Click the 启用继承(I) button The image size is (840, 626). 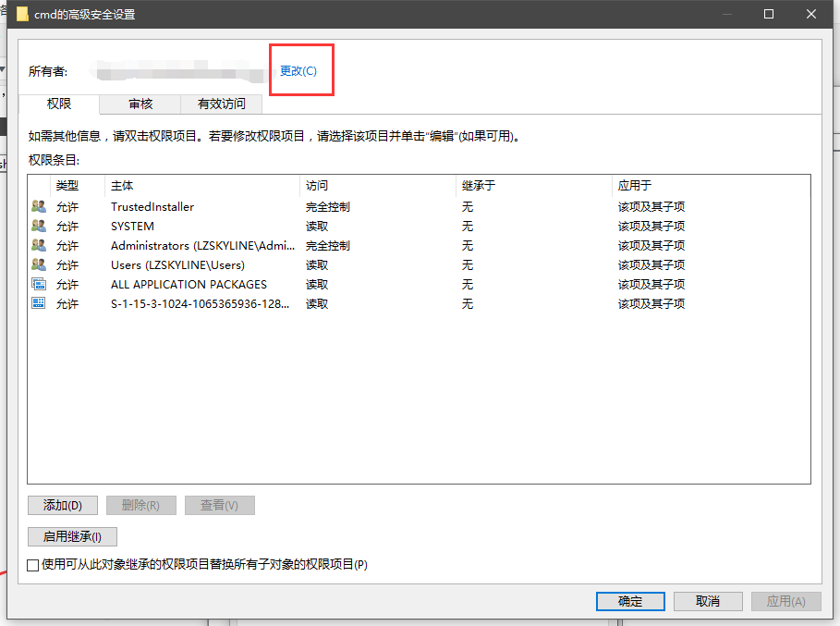point(72,536)
